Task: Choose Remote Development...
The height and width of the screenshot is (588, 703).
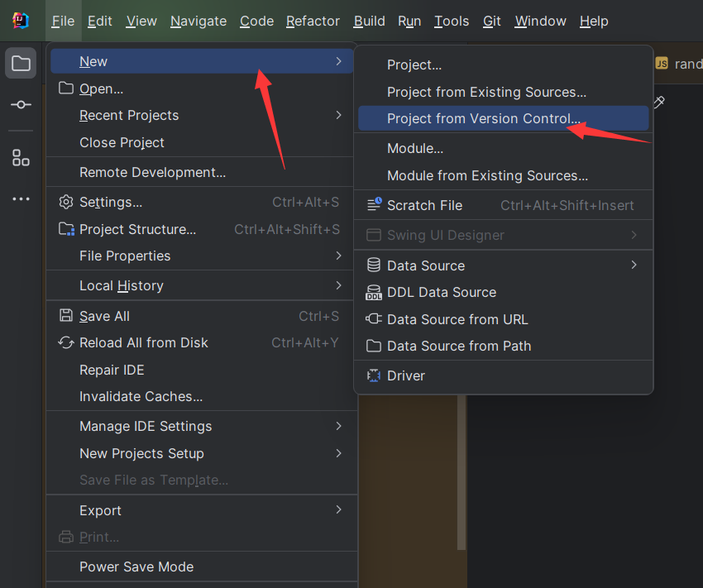Action: click(x=202, y=172)
